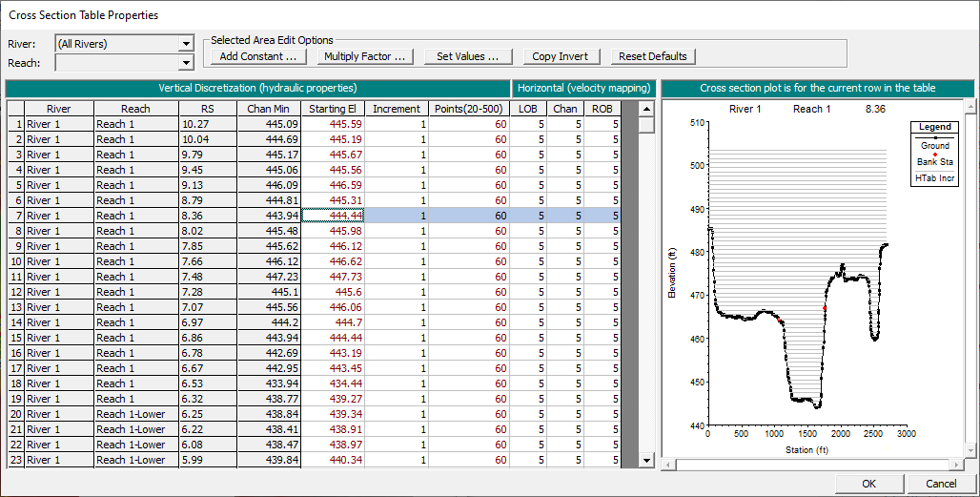This screenshot has width=980, height=497.
Task: Confirm changes with the OK button
Action: pyautogui.click(x=868, y=484)
